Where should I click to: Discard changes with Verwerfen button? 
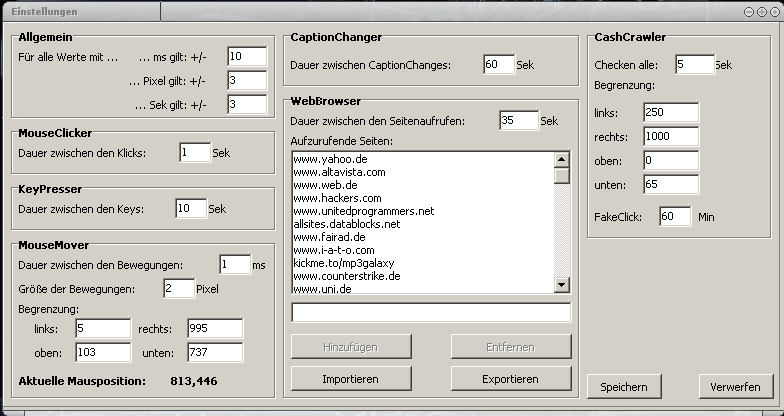coord(736,386)
